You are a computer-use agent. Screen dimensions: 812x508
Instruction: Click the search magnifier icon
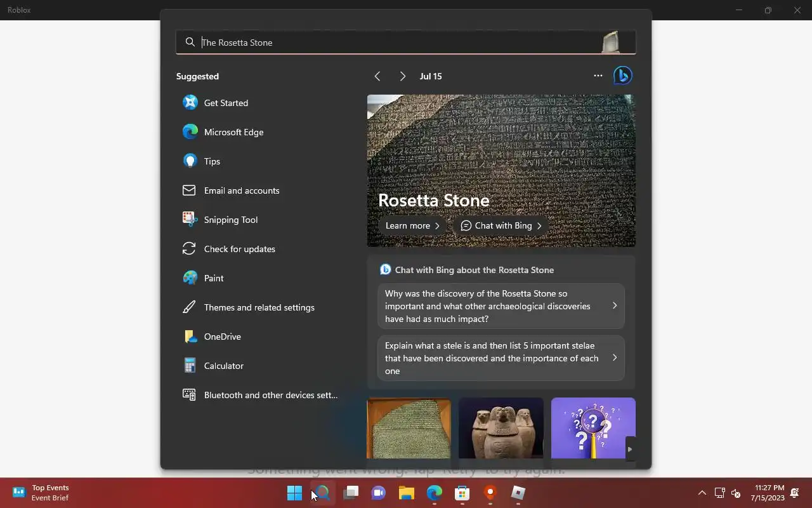[x=190, y=43]
